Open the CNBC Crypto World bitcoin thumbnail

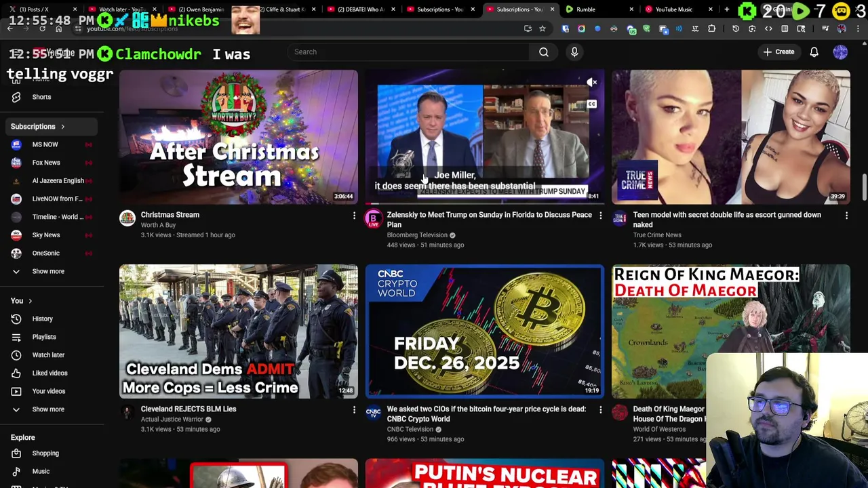point(484,331)
